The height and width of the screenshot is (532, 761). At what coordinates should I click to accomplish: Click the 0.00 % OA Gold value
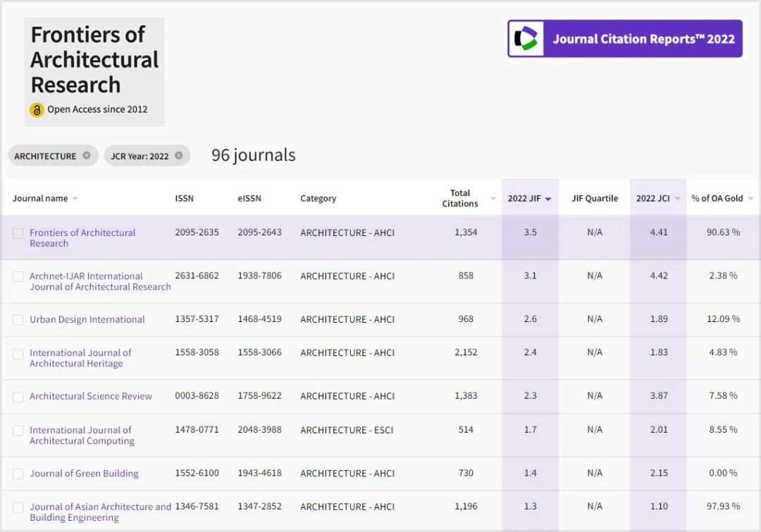coord(723,473)
